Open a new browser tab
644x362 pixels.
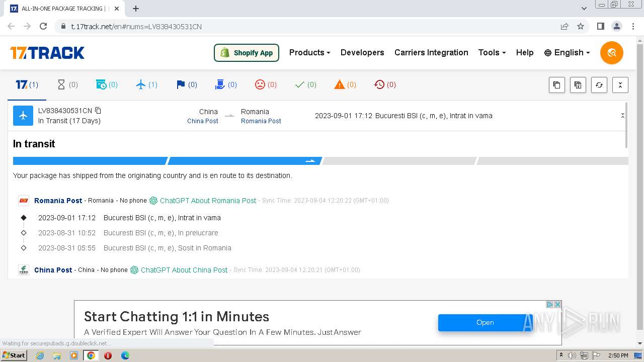136,9
